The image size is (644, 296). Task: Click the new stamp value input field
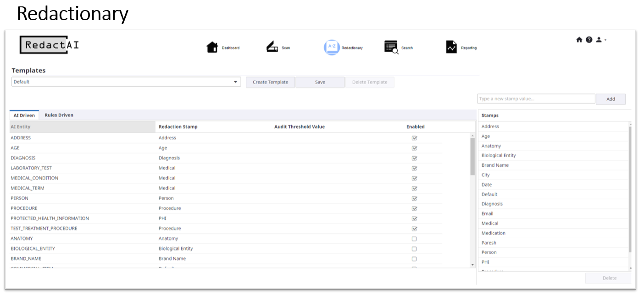tap(536, 99)
